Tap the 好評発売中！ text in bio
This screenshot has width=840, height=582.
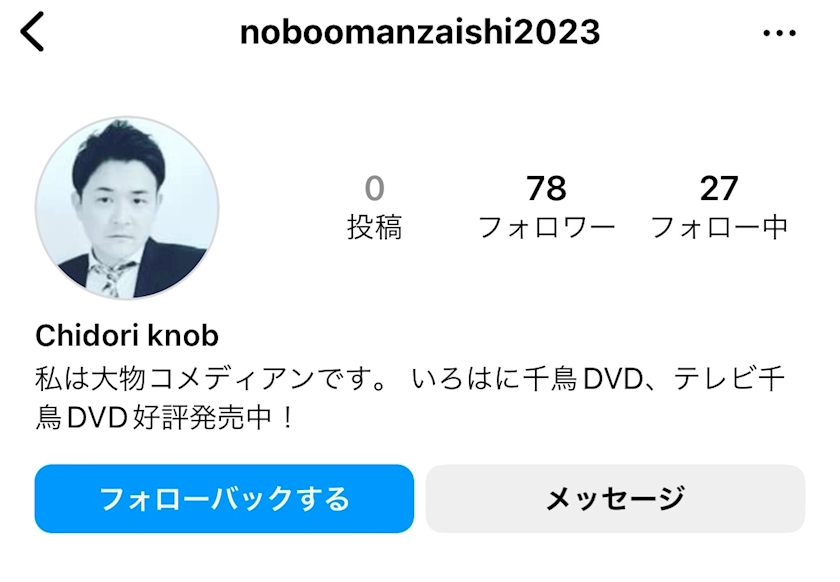213,418
